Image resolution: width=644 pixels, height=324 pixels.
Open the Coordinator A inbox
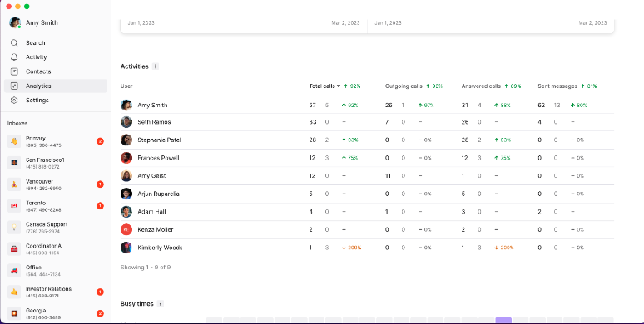tap(56, 249)
